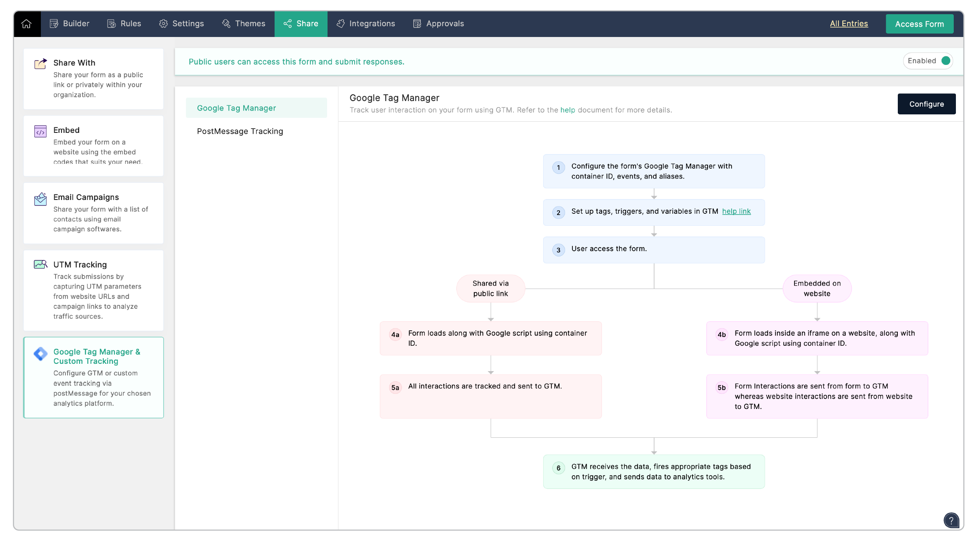Click the UTM Tracking chart icon

40,264
